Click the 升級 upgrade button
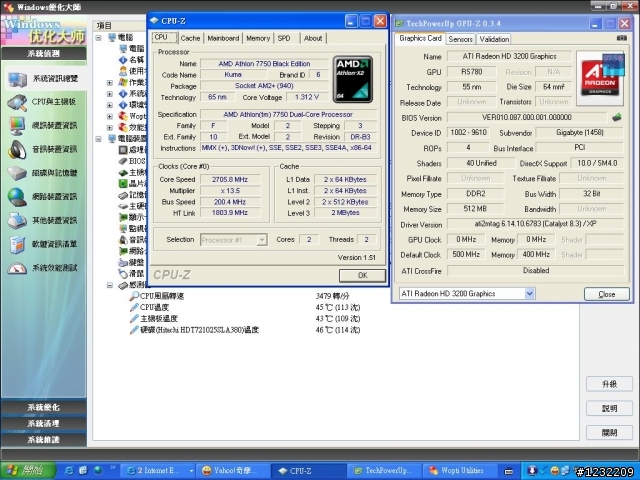 [x=609, y=384]
